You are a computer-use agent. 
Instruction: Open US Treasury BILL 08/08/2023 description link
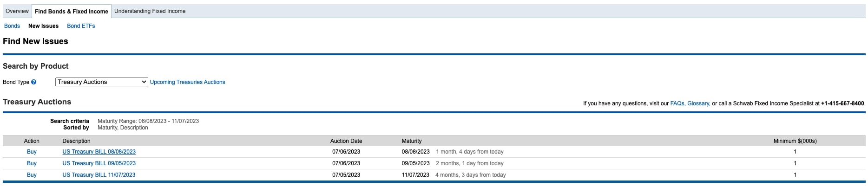[99, 152]
